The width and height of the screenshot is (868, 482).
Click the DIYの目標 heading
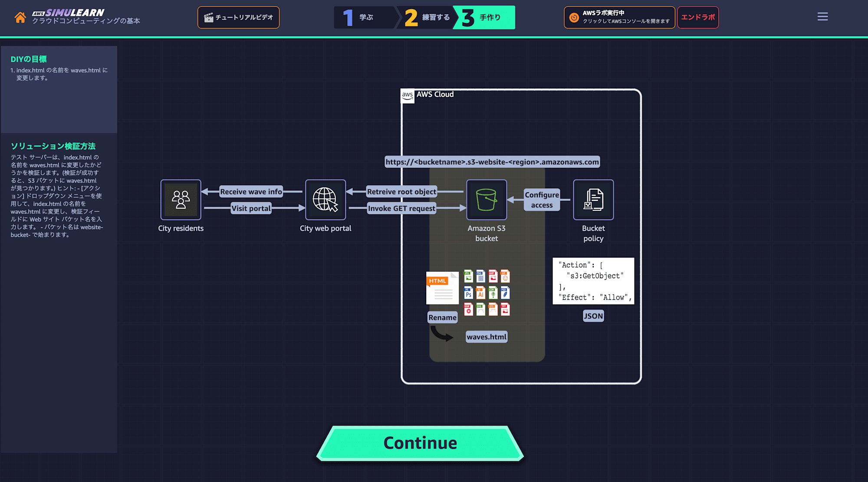(x=29, y=59)
